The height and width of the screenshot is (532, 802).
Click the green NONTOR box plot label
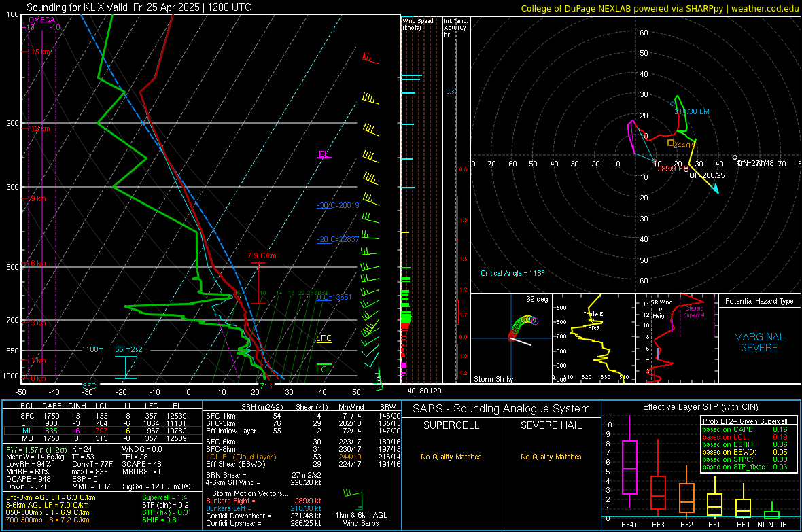772,525
